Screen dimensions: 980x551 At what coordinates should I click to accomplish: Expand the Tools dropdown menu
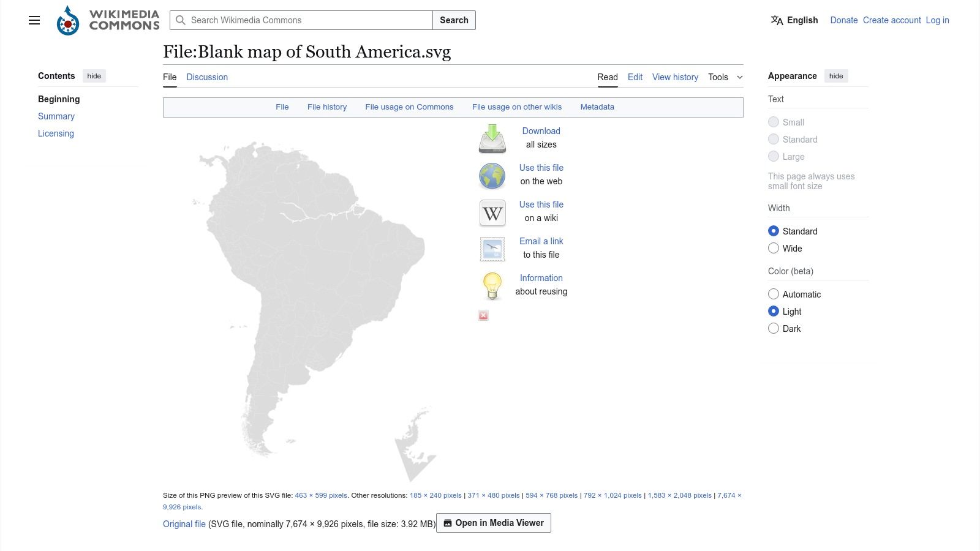pos(725,77)
